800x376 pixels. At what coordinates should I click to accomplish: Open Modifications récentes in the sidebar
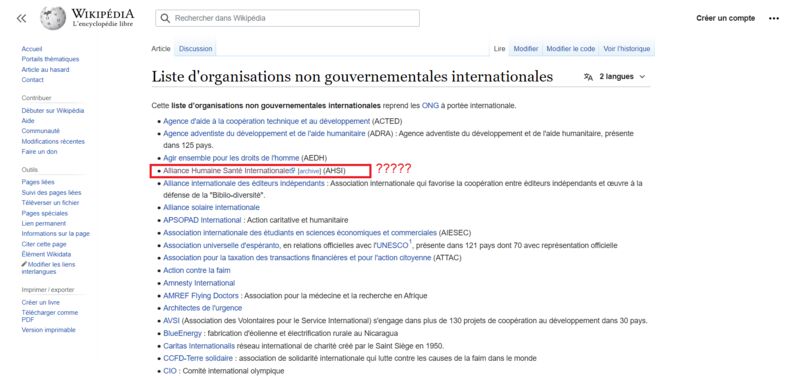pos(53,141)
